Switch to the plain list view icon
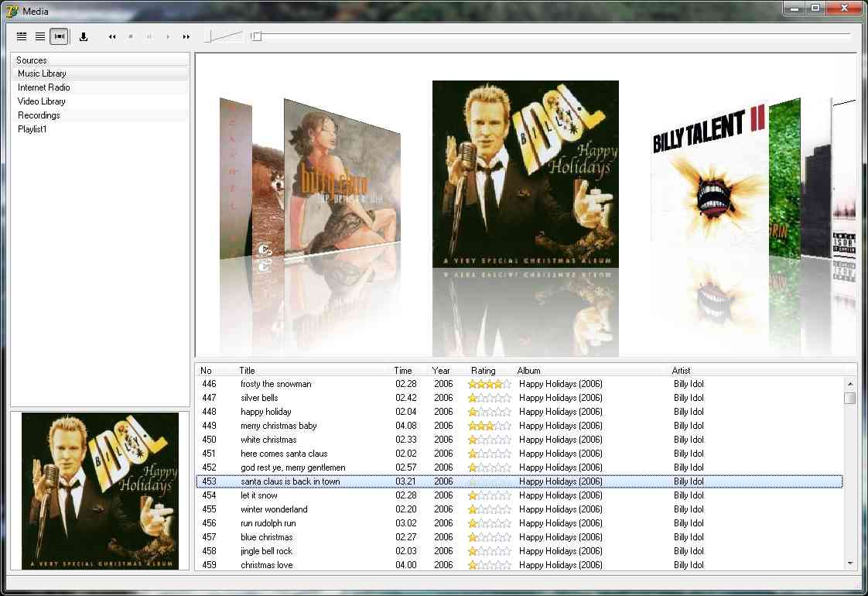 (40, 36)
